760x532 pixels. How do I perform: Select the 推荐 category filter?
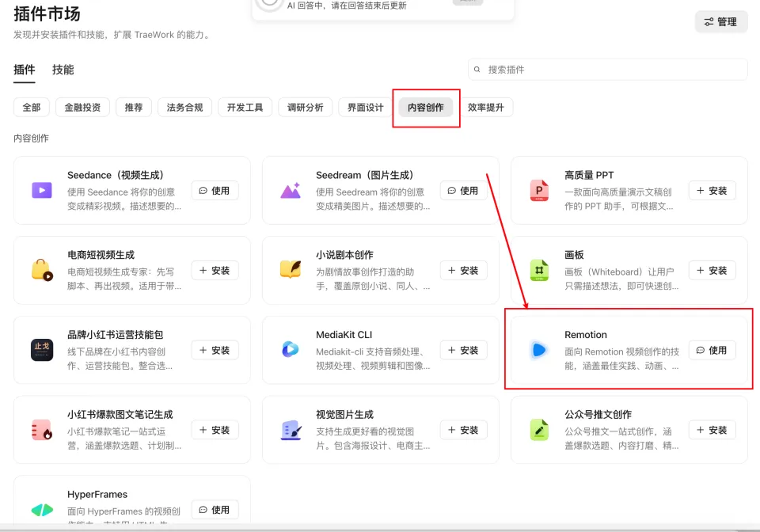point(134,107)
